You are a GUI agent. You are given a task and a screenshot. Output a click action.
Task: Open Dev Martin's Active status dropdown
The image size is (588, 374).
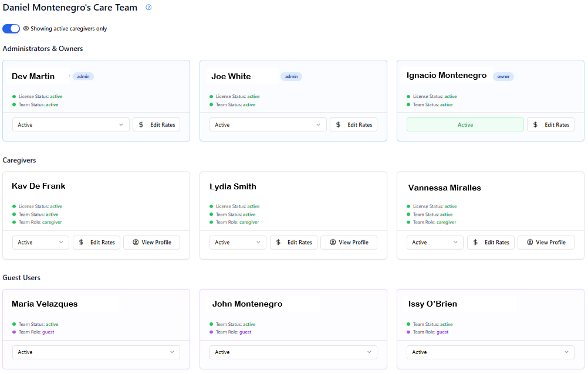point(70,125)
